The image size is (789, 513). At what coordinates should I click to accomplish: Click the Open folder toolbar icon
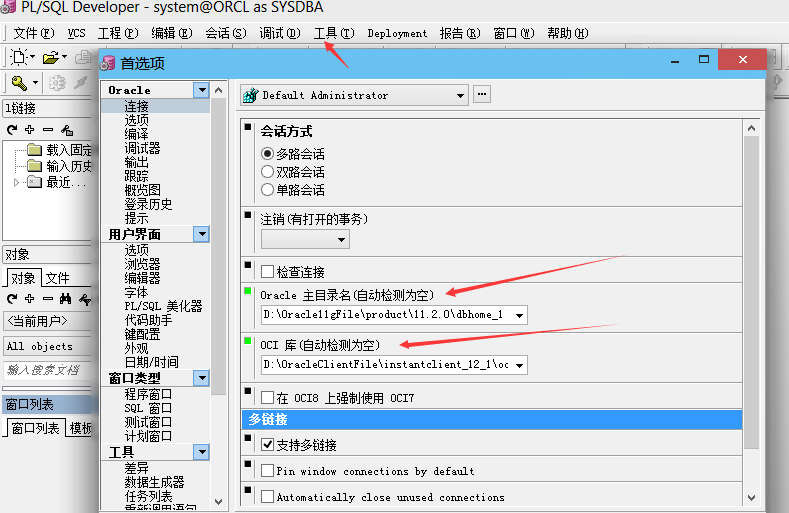(x=50, y=58)
